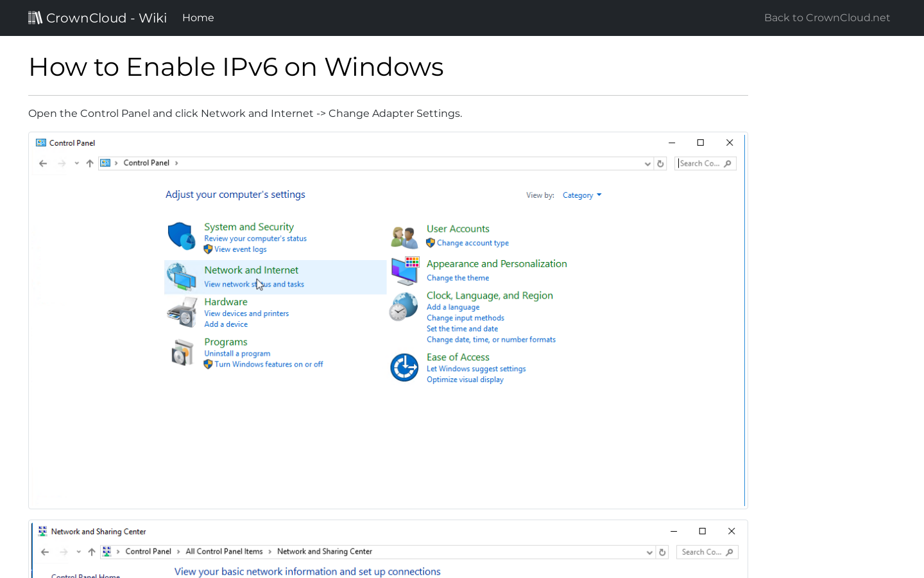Image resolution: width=924 pixels, height=578 pixels.
Task: Click the CrownCloud wiki books logo icon
Action: coord(35,17)
